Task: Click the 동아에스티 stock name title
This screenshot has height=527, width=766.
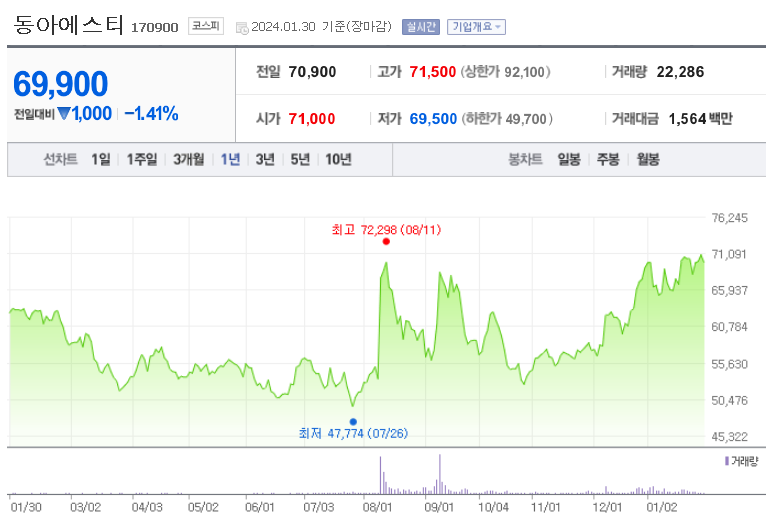Action: pos(68,24)
